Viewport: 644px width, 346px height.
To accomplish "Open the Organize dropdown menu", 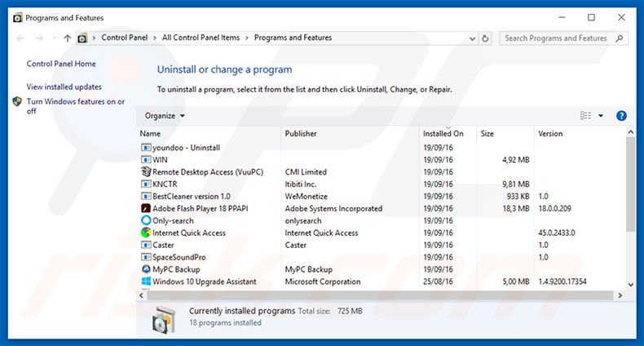I will (165, 116).
